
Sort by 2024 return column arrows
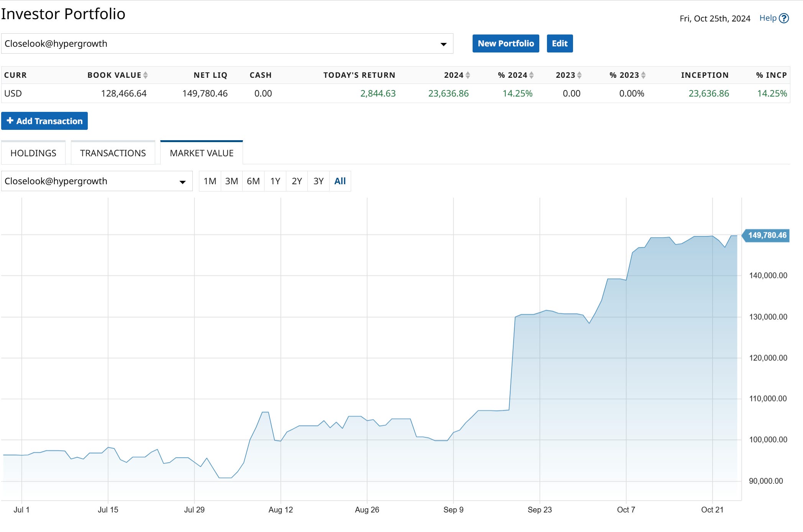468,75
